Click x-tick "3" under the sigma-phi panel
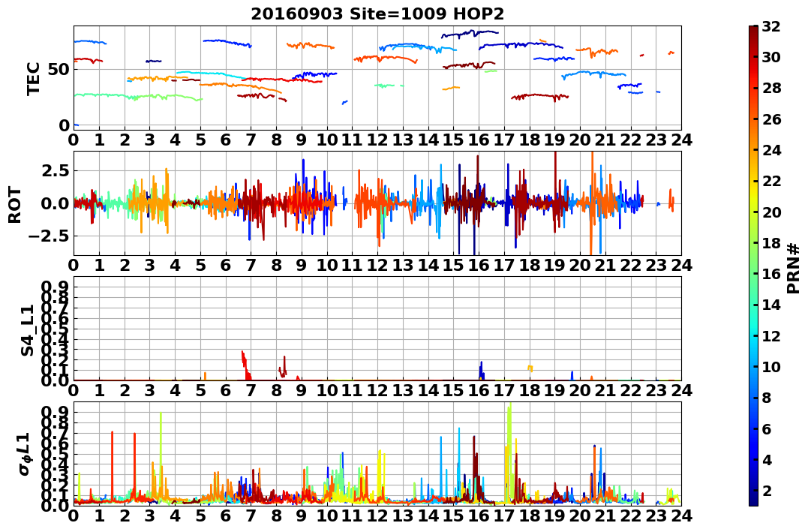Image resolution: width=808 pixels, height=532 pixels. click(x=150, y=516)
